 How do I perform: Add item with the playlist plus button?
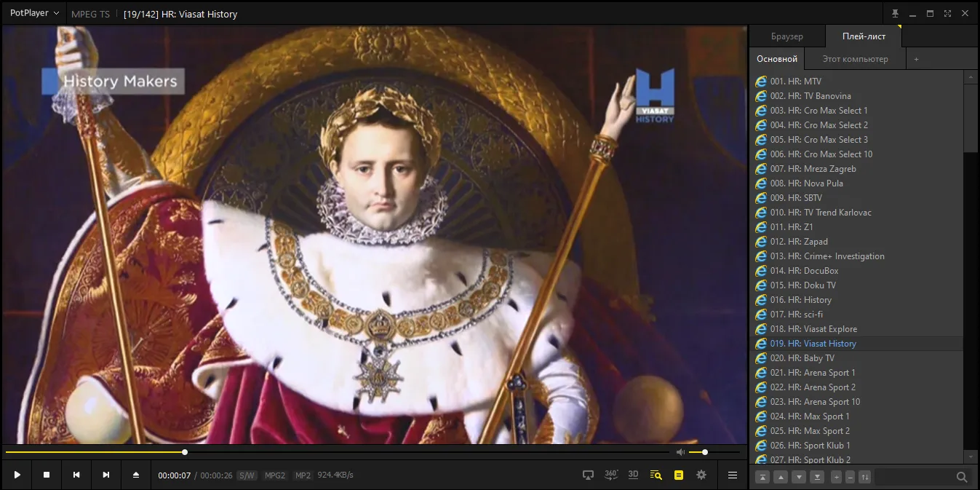[837, 477]
